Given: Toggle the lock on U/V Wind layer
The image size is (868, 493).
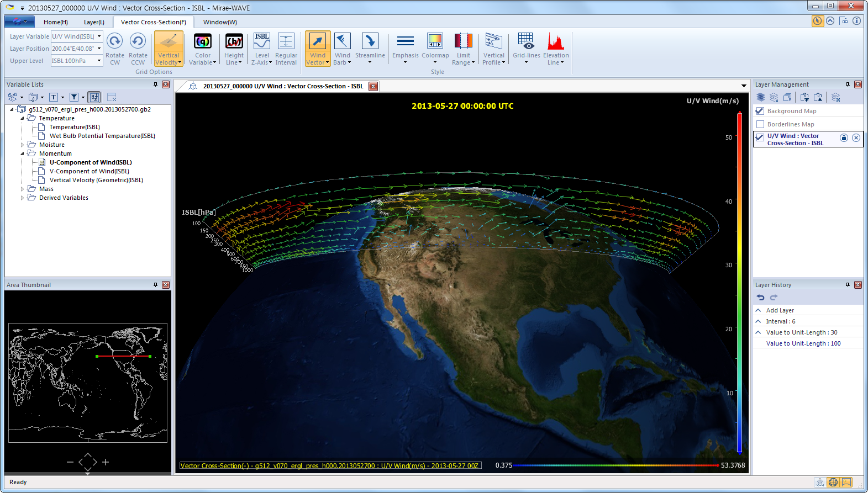Looking at the screenshot, I should click(x=844, y=138).
